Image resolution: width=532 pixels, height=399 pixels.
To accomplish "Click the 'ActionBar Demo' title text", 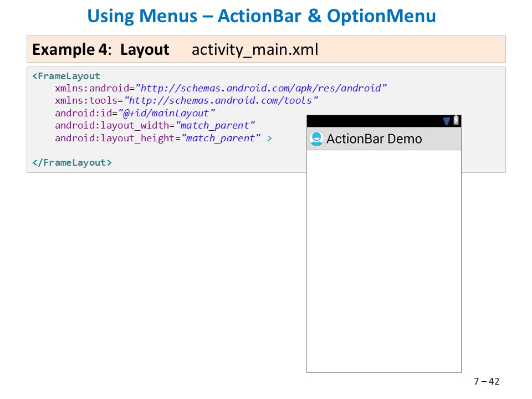I will (x=374, y=139).
